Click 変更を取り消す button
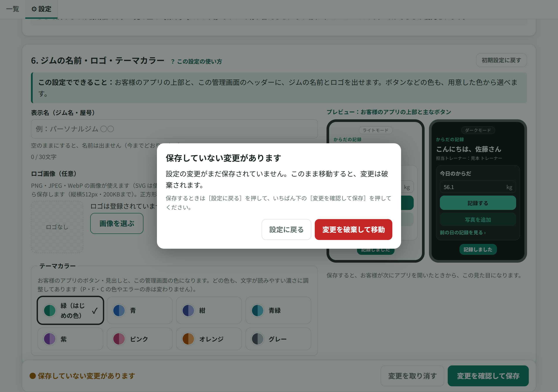558x392 pixels. pos(412,376)
